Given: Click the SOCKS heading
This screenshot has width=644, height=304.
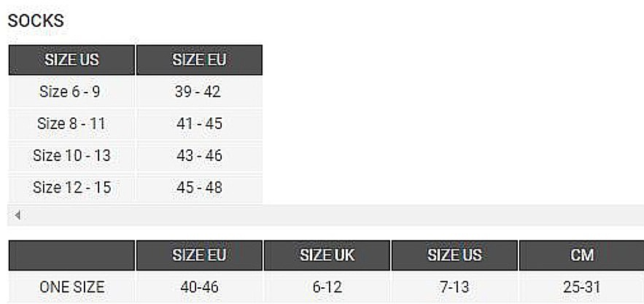Looking at the screenshot, I should tap(36, 20).
